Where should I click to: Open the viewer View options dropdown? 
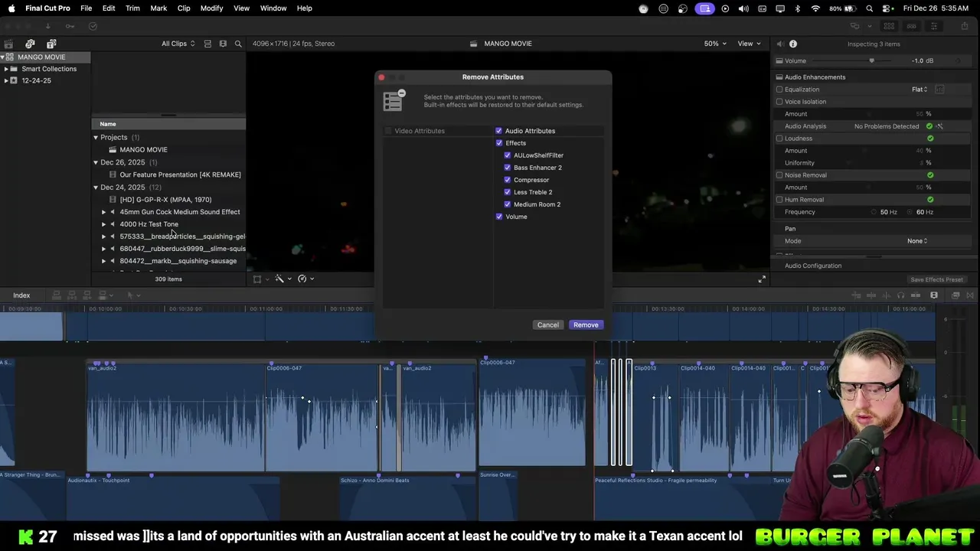coord(749,44)
